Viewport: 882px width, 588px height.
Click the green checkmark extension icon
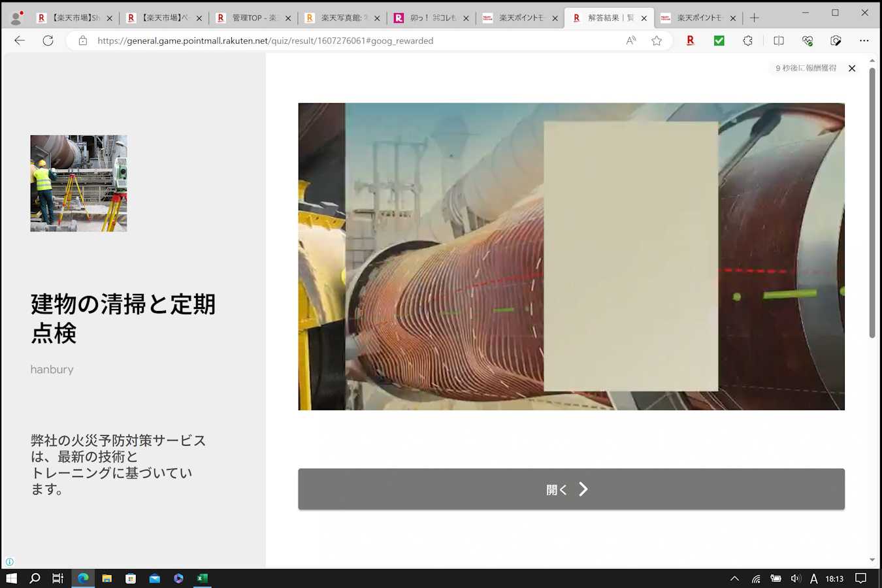coord(719,41)
